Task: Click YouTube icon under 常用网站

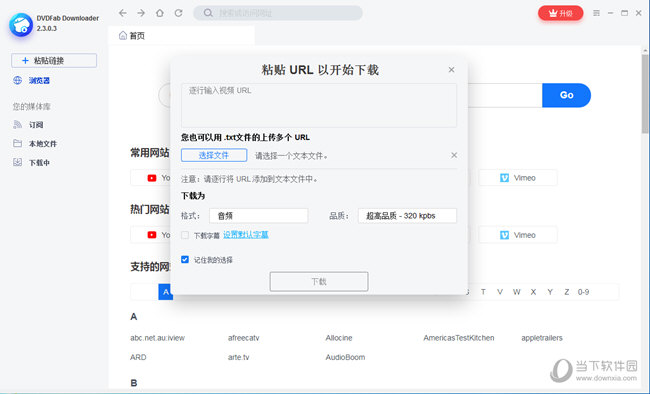Action: pos(152,178)
